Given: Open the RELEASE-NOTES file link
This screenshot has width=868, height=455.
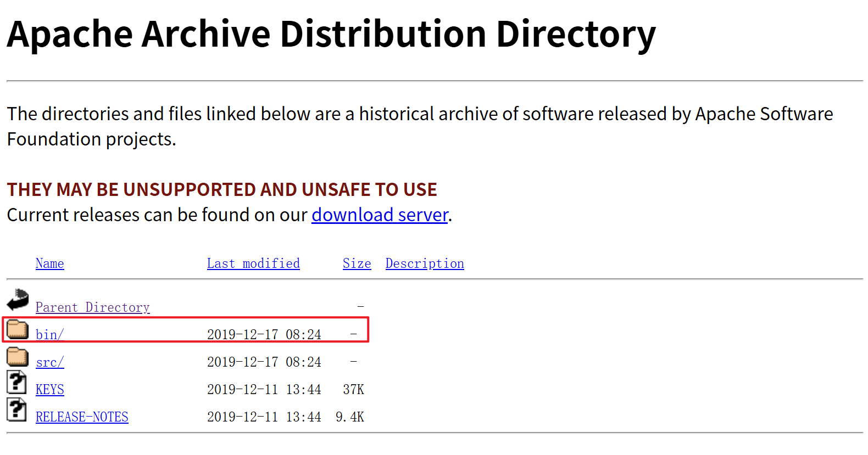Looking at the screenshot, I should (82, 417).
